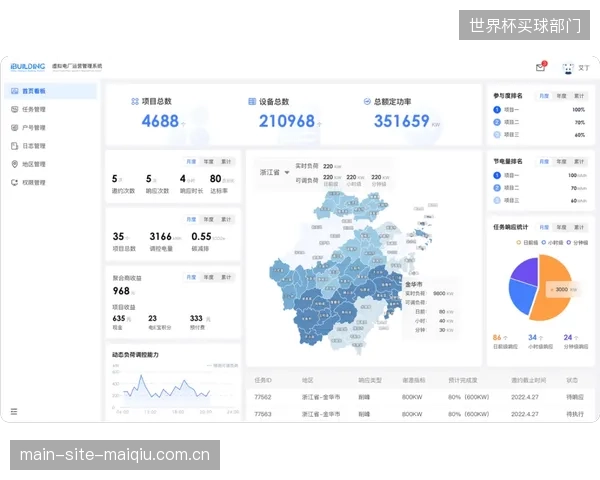Open the task row with ID 77562
600x480 pixels.
pos(420,397)
